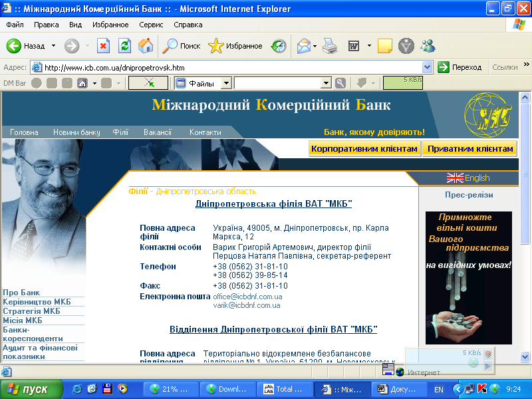Click the deposit advertisement banner image
The image size is (532, 399).
tap(469, 278)
